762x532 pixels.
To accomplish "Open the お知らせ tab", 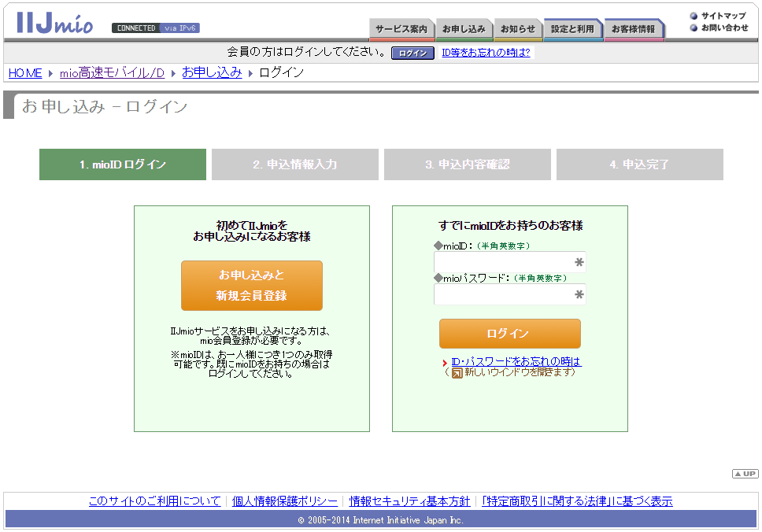I will [518, 29].
